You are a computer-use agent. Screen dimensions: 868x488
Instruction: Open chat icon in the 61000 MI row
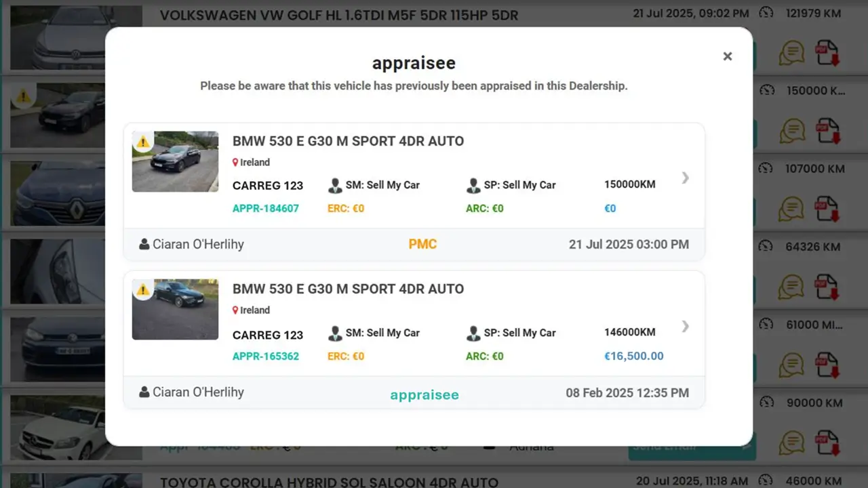[x=791, y=365]
